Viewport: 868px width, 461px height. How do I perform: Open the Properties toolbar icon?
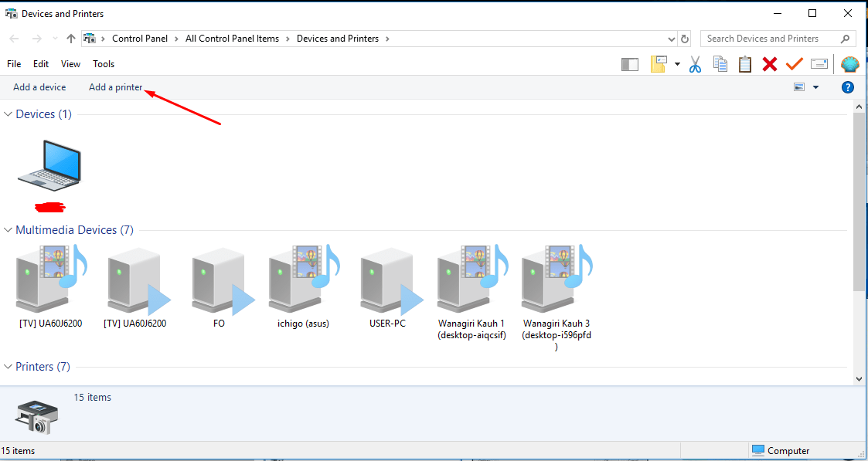(x=819, y=64)
